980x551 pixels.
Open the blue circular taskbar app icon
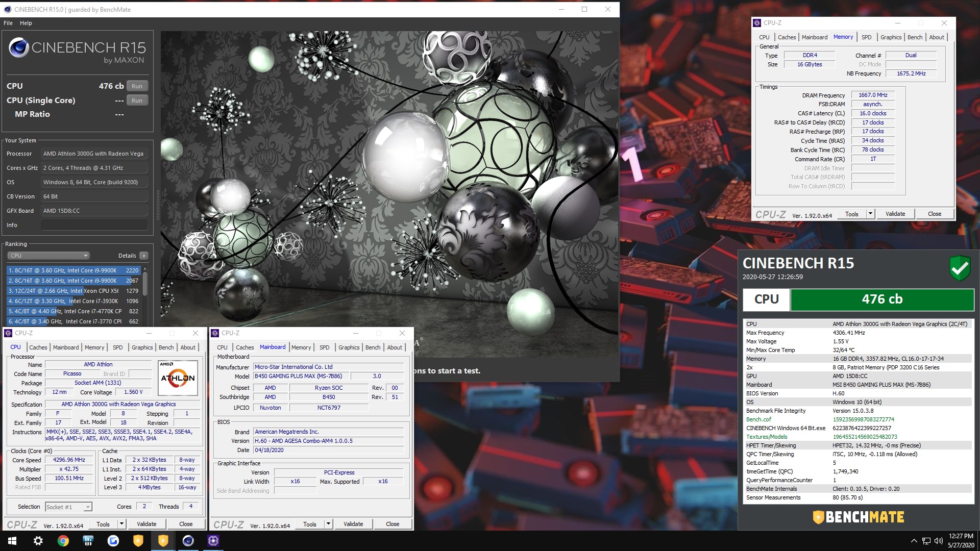click(113, 541)
